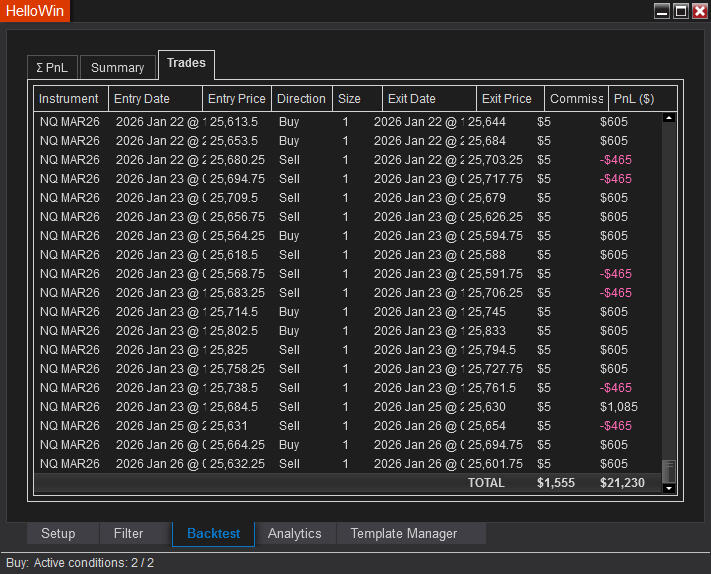Click scrollbar down arrow in trades table
711x574 pixels.
669,487
